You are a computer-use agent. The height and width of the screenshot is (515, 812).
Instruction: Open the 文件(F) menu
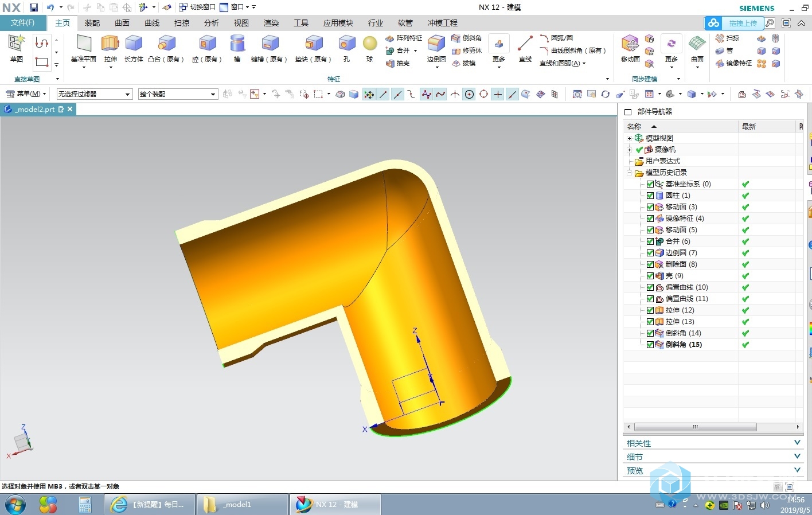(22, 23)
